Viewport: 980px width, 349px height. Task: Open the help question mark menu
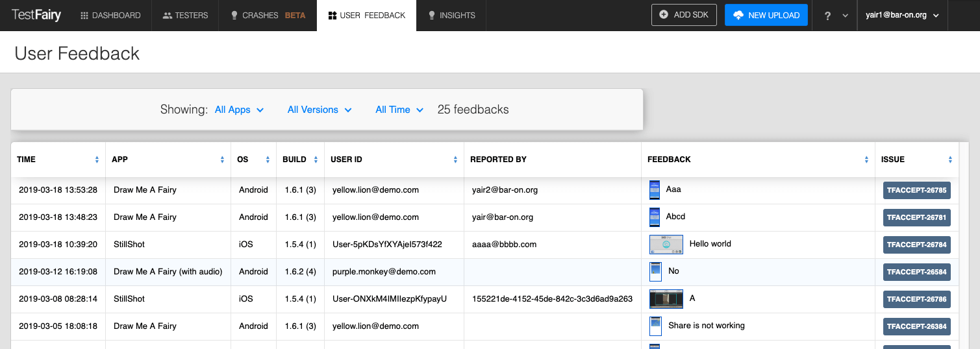835,16
